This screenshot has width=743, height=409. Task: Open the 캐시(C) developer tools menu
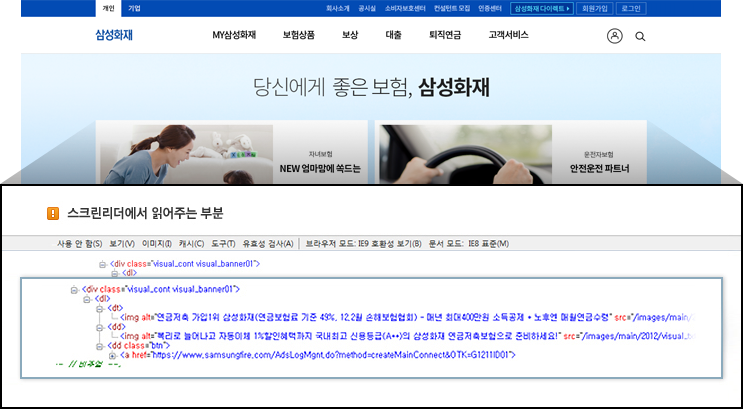pos(191,244)
